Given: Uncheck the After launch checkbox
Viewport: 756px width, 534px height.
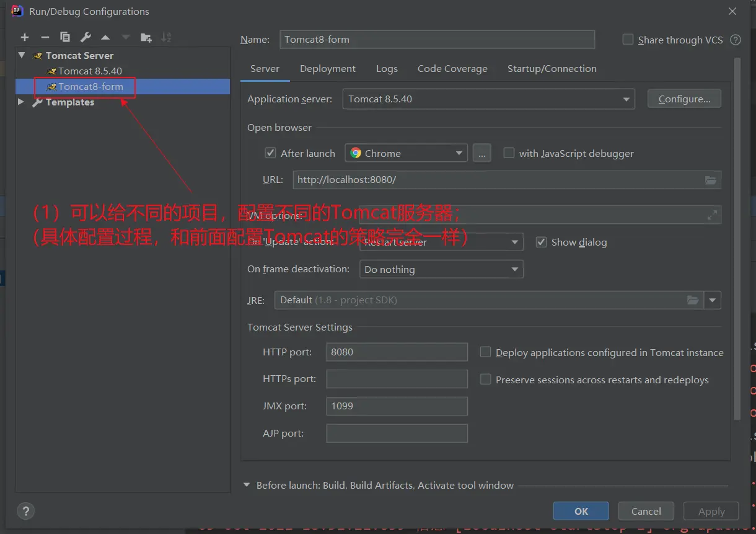Looking at the screenshot, I should 270,153.
